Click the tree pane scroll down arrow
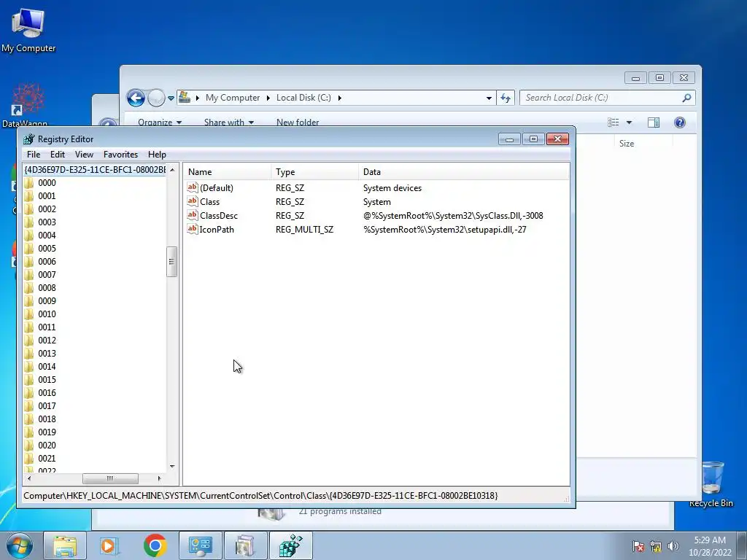 click(x=172, y=466)
